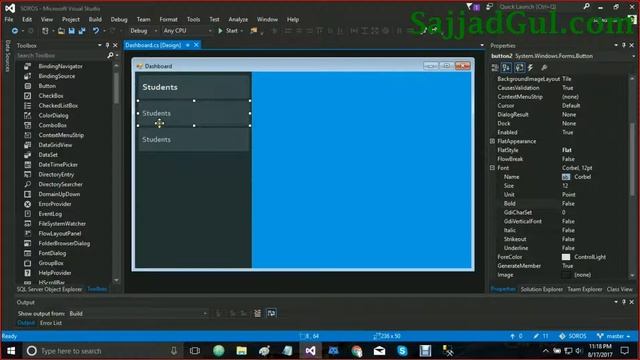Switch to the Class View tab
The image size is (640, 360).
pos(620,289)
